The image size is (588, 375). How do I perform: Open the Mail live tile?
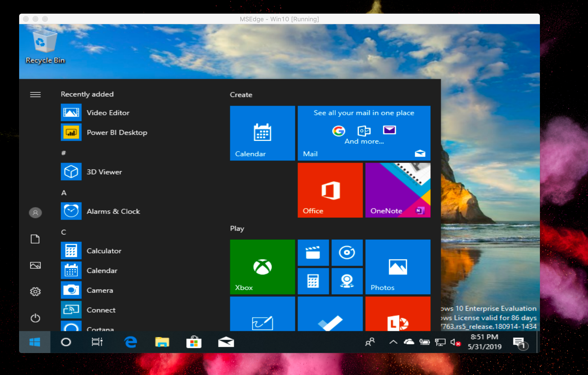364,133
